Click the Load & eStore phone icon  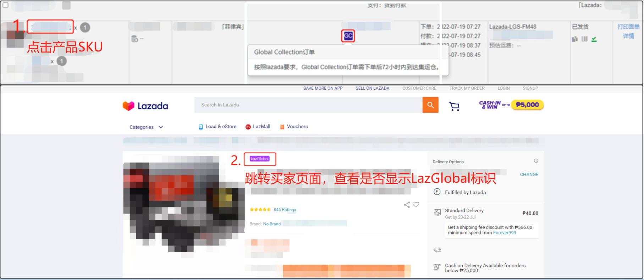pos(201,127)
